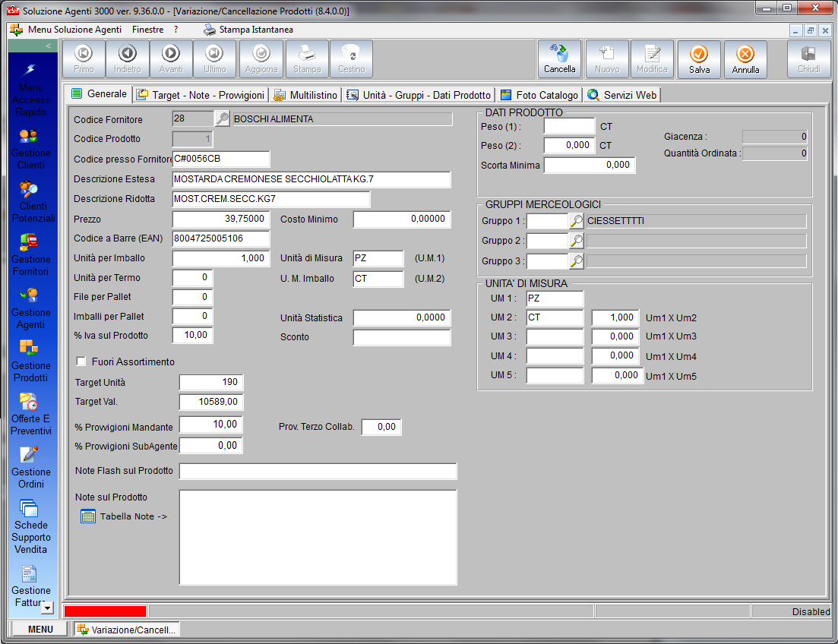The width and height of the screenshot is (838, 644).
Task: Open Menu Soluzione Agenti menu
Action: [x=74, y=30]
